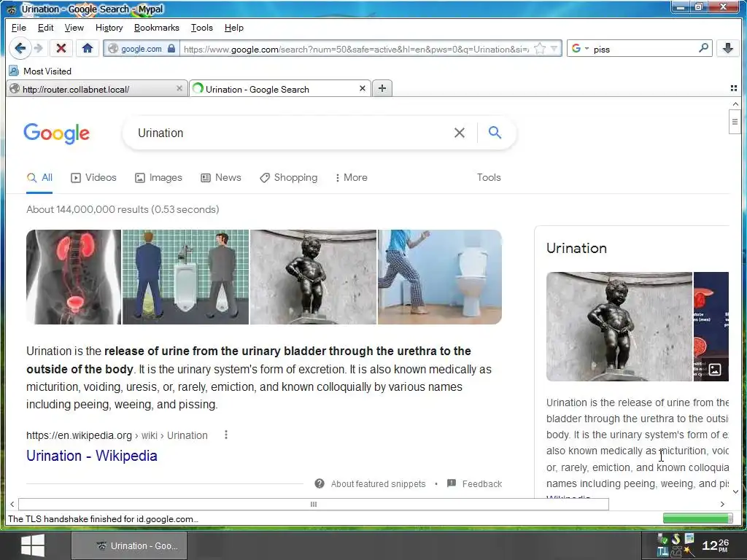The width and height of the screenshot is (747, 560).
Task: Clear the Google search box
Action: [x=460, y=133]
